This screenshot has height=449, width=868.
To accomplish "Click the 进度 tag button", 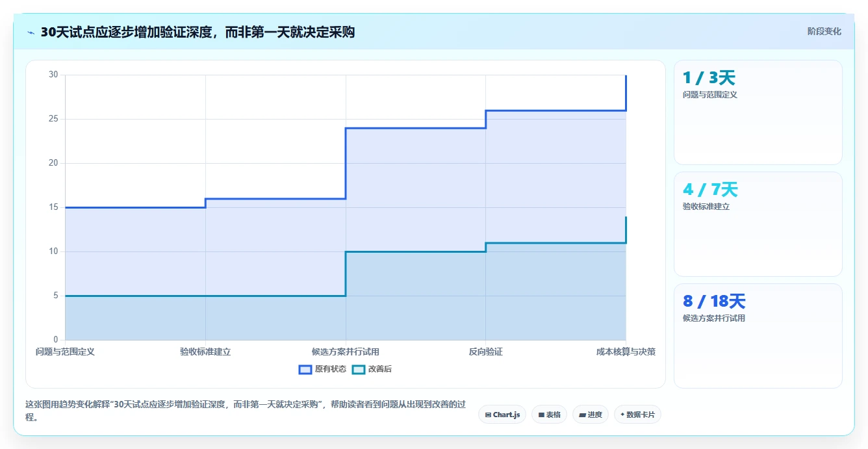I will tap(590, 415).
